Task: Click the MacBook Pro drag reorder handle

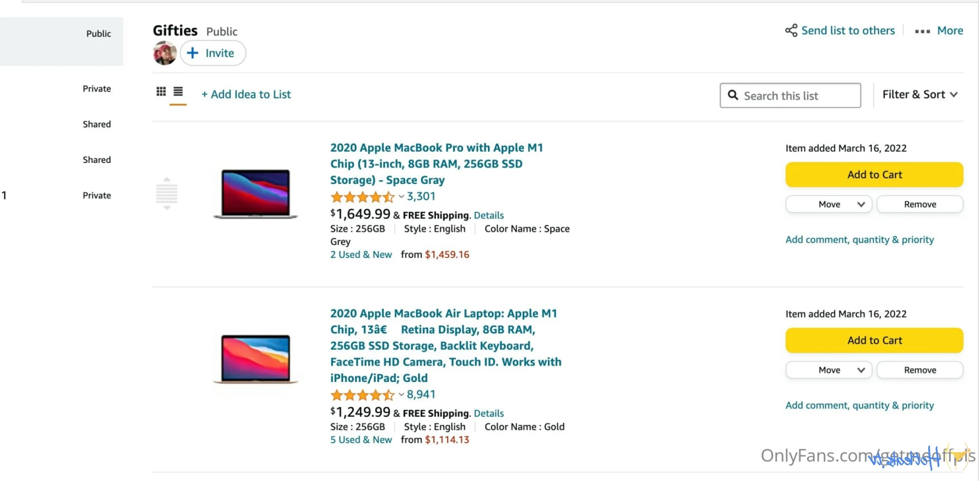Action: 167,193
